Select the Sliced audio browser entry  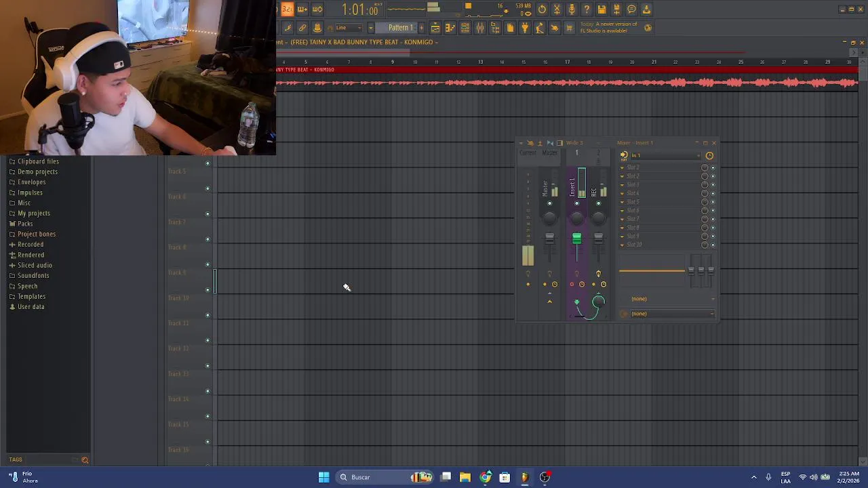[x=35, y=265]
